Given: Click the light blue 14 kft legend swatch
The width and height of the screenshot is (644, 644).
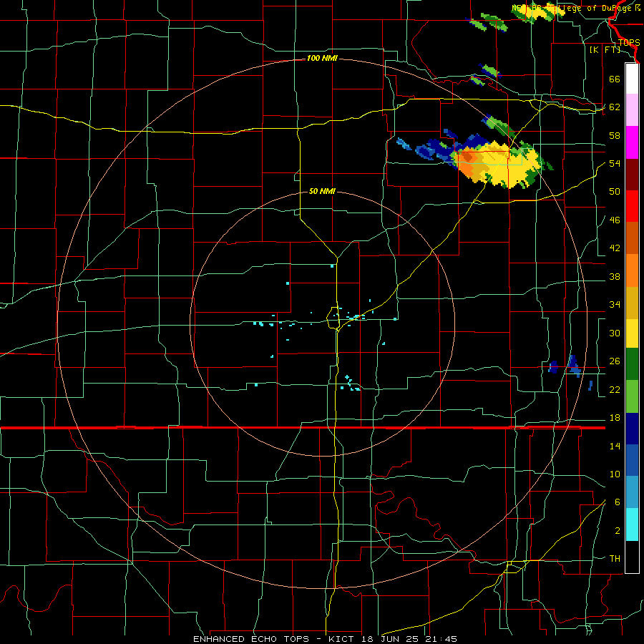Looking at the screenshot, I should point(632,492).
